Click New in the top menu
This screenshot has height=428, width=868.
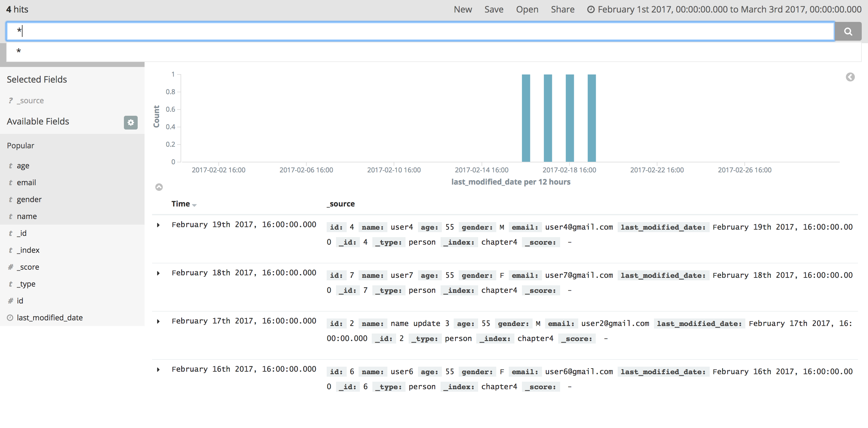pyautogui.click(x=463, y=9)
